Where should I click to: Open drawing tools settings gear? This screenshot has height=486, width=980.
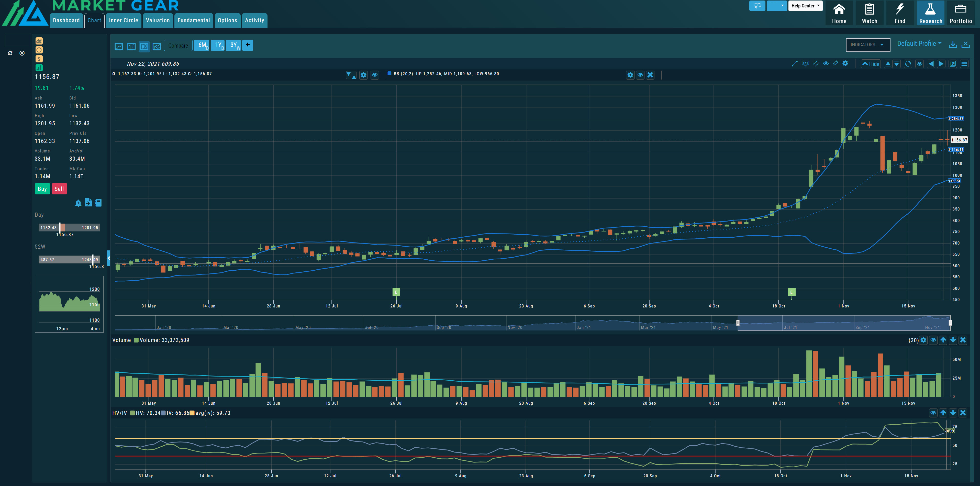point(845,63)
